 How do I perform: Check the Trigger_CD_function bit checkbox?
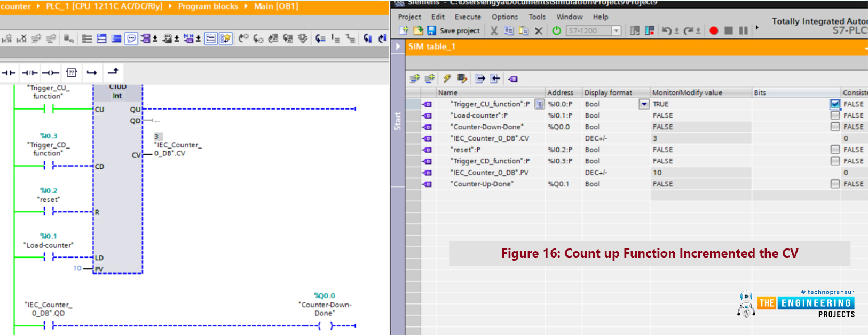835,161
